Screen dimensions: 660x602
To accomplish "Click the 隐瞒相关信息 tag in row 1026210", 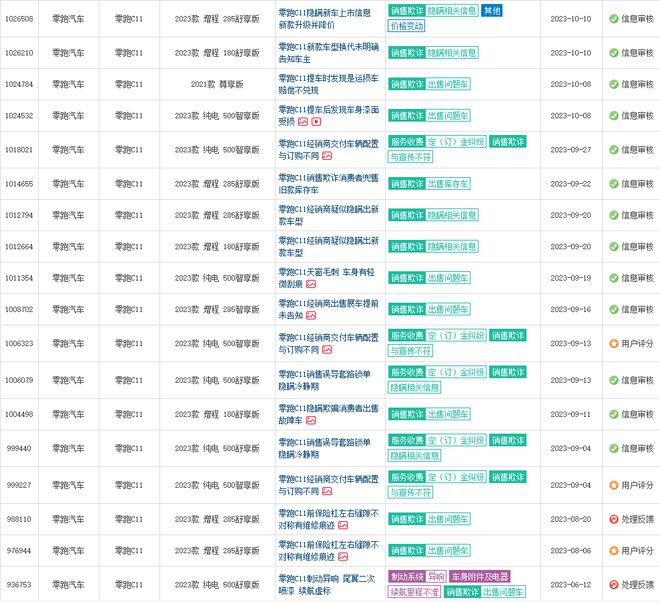I will pos(452,53).
